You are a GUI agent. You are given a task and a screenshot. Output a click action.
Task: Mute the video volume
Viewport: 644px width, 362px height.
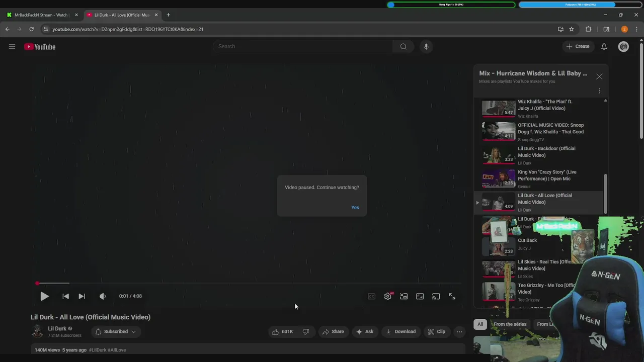(x=103, y=296)
